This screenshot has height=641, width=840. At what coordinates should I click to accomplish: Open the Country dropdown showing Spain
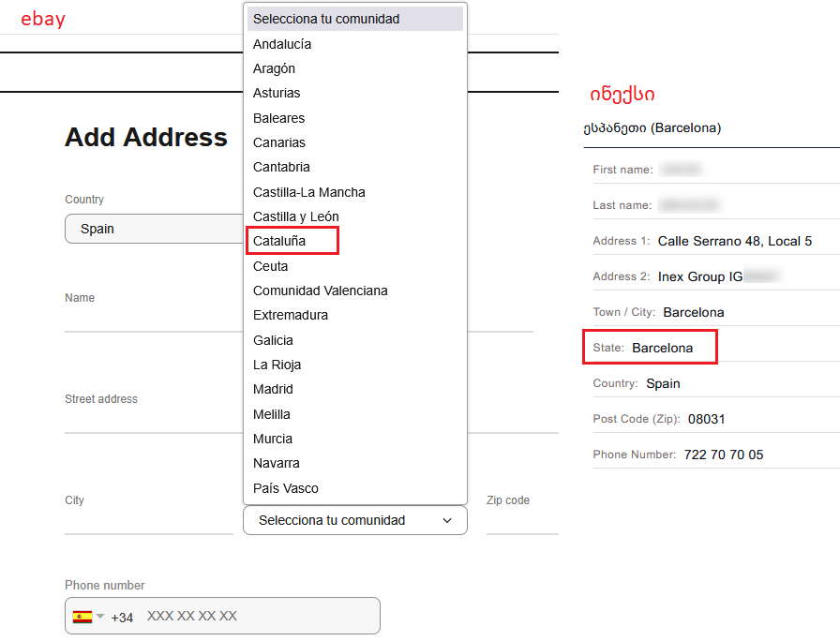click(x=155, y=229)
